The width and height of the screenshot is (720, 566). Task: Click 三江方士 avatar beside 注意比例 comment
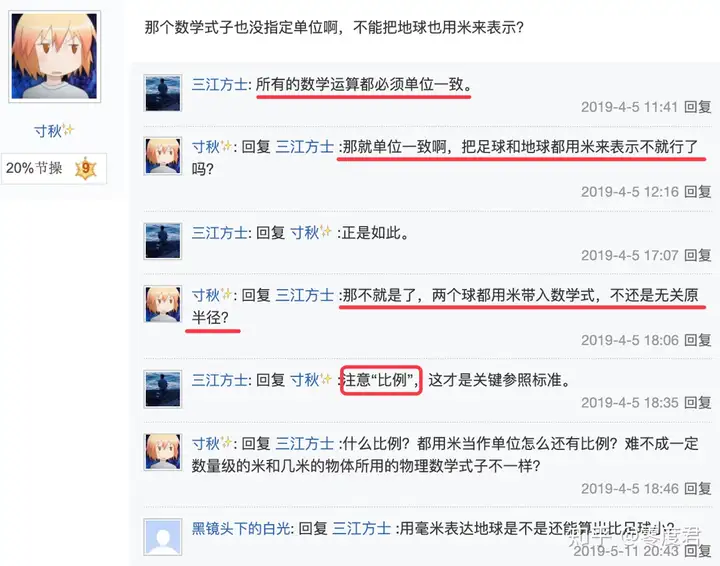click(163, 389)
